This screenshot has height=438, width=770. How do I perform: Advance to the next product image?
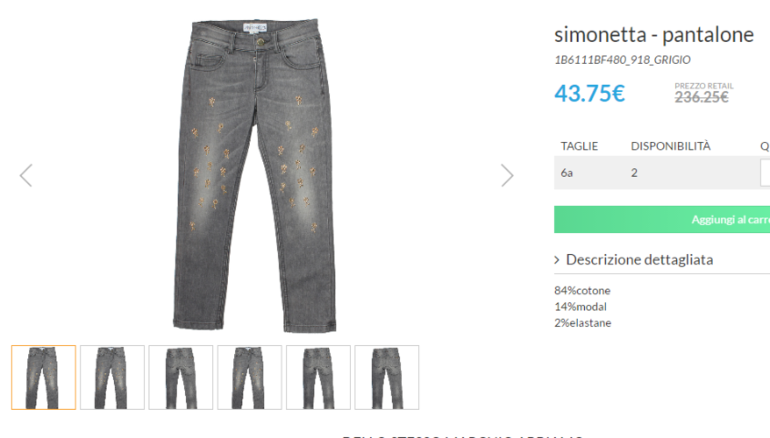pyautogui.click(x=507, y=175)
